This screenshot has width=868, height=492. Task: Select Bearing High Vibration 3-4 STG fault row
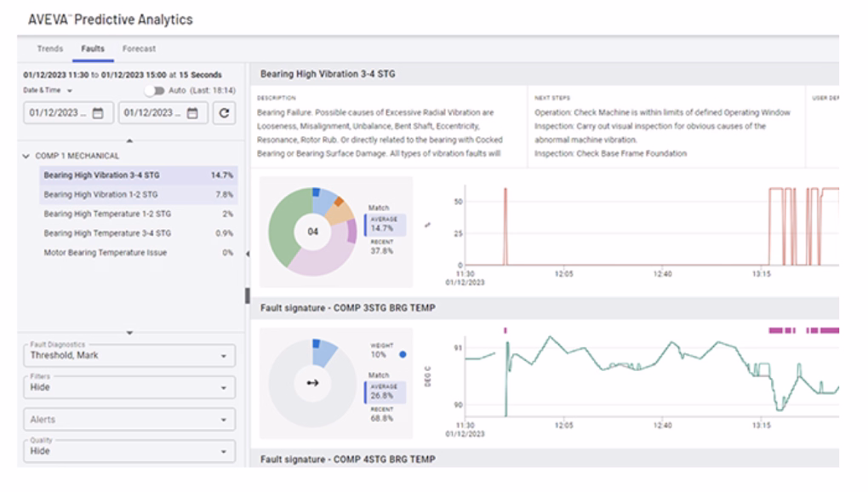tap(139, 174)
